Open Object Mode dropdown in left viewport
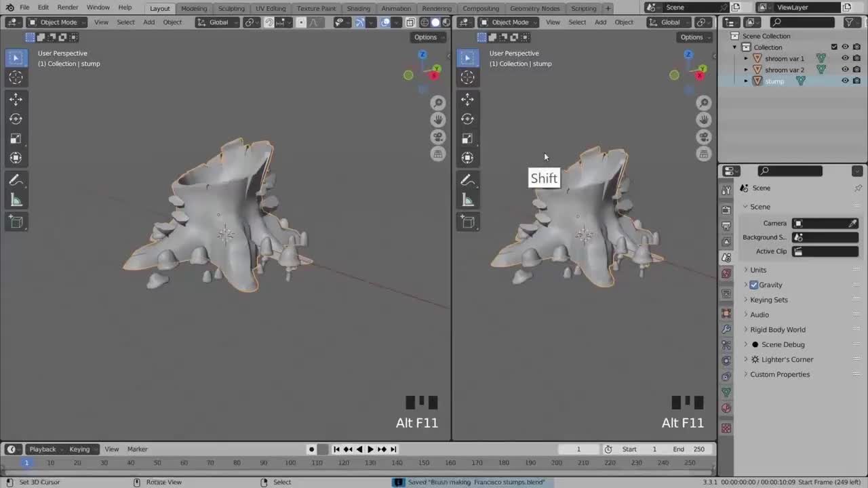The image size is (868, 488). click(58, 22)
